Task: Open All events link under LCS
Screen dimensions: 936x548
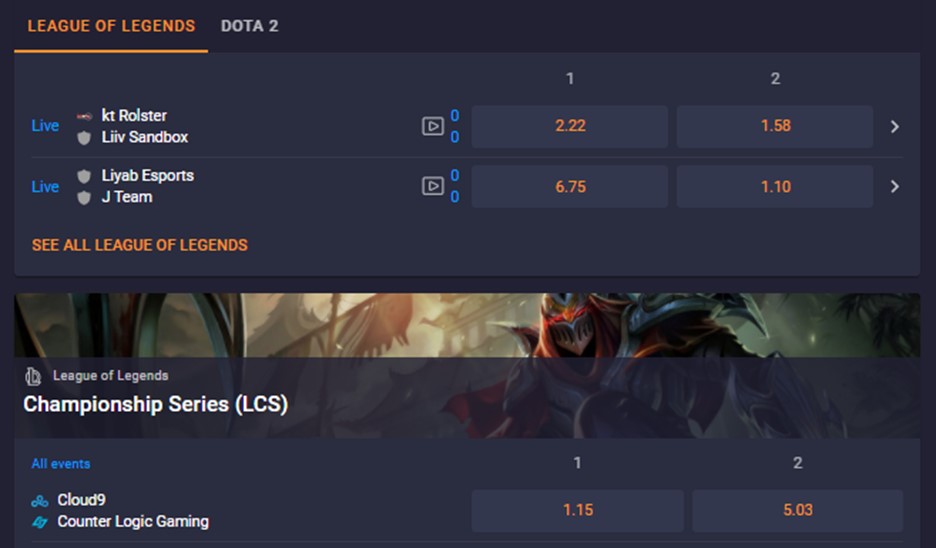Action: pyautogui.click(x=61, y=464)
